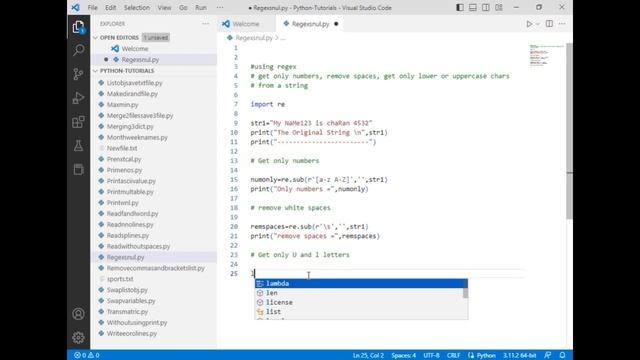Viewport: 640px width, 360px height.
Task: Open the Source Control view icon
Action: pos(78,74)
